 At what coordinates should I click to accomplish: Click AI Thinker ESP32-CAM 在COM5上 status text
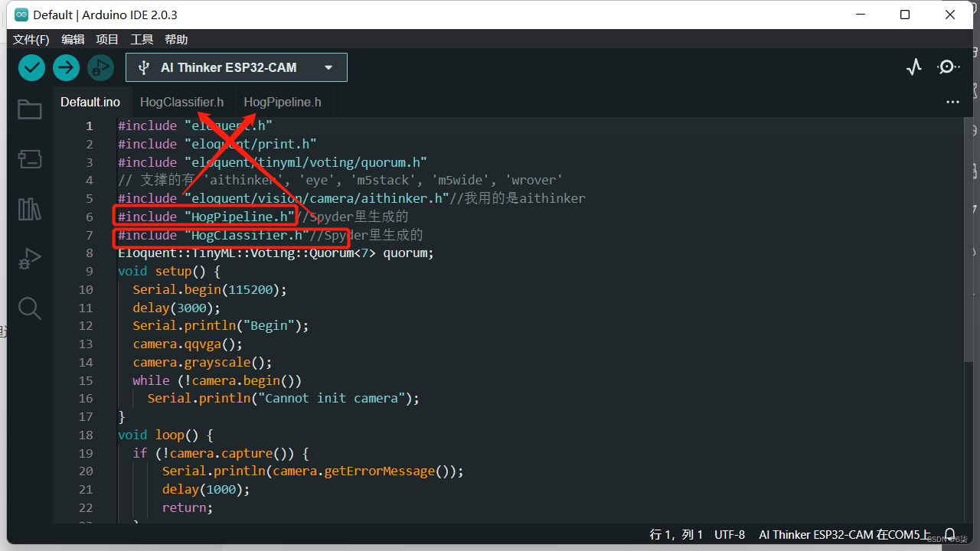click(845, 534)
